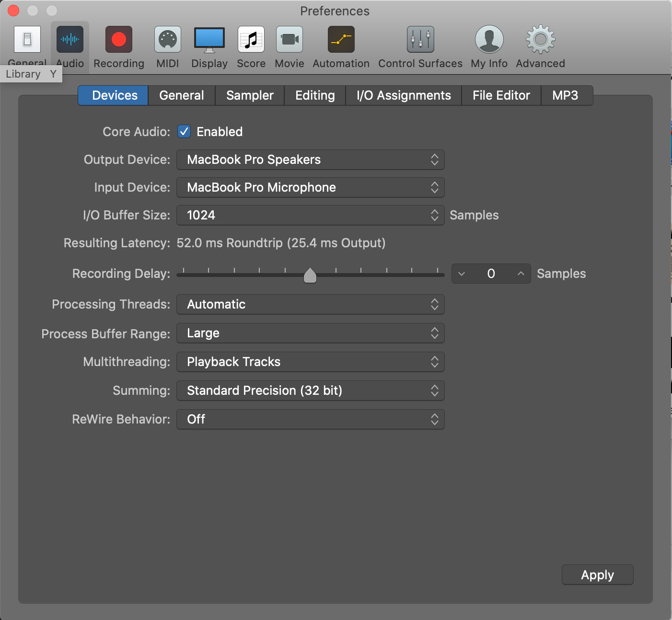The width and height of the screenshot is (672, 620).
Task: Select the Display preferences icon
Action: [x=209, y=40]
